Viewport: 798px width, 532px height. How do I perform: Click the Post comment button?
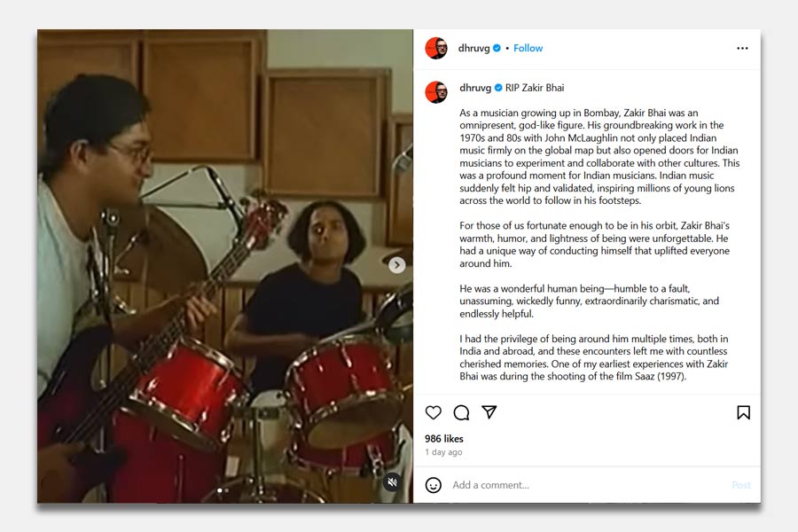click(741, 485)
